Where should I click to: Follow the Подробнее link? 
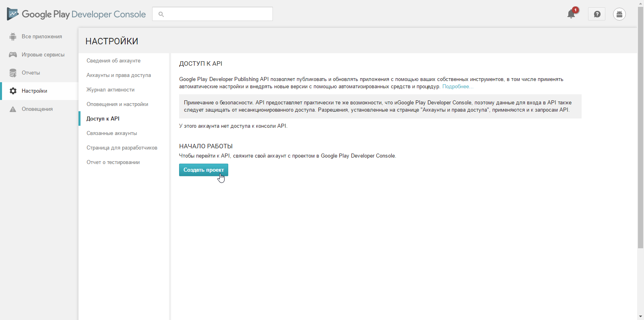[x=457, y=87]
